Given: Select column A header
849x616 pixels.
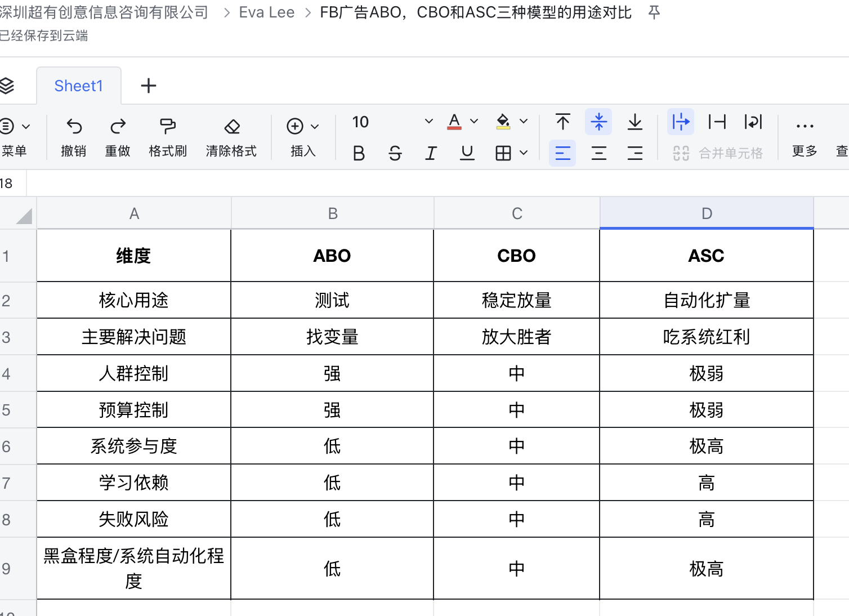Looking at the screenshot, I should [x=134, y=213].
